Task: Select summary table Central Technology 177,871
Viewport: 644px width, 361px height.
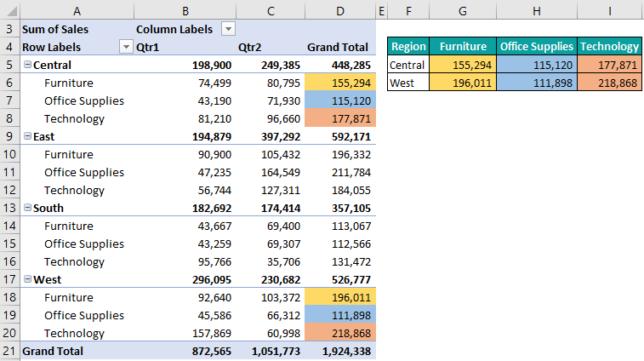Action: tap(609, 65)
